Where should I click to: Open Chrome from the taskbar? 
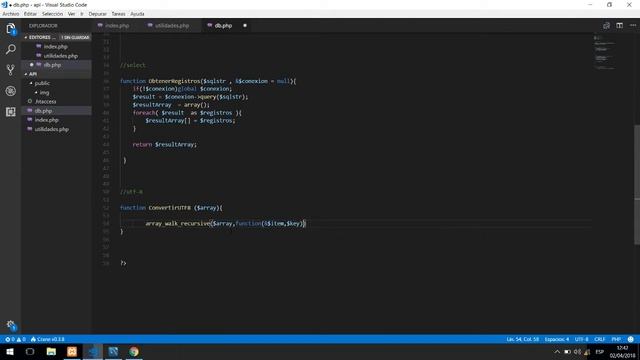(x=134, y=351)
